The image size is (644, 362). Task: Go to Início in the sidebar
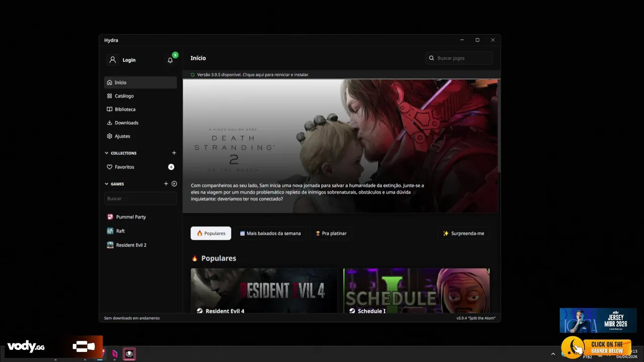(140, 82)
